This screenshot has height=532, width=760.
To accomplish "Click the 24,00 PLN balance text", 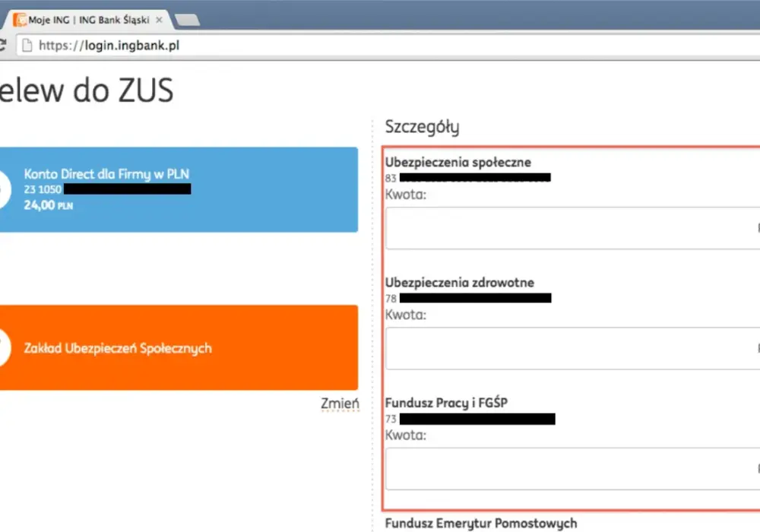I will 49,205.
